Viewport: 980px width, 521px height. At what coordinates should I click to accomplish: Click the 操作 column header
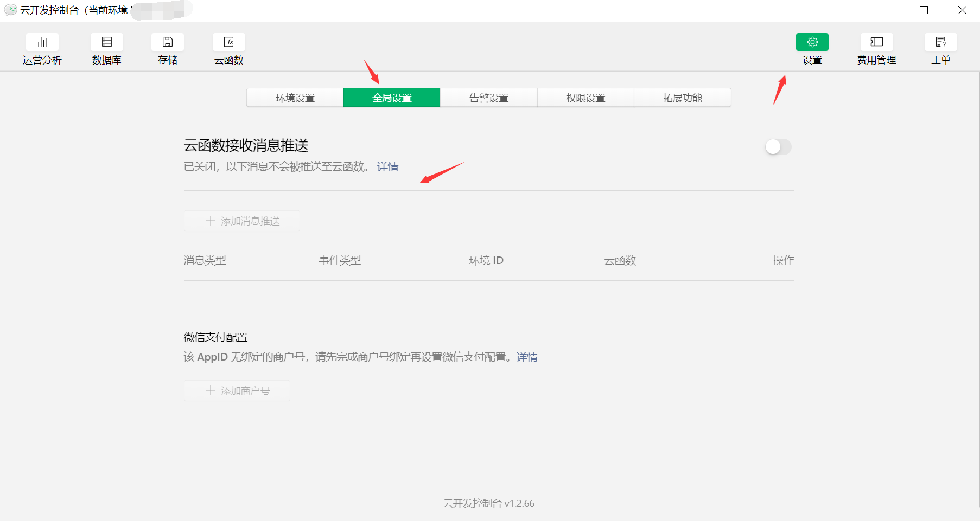pos(784,261)
